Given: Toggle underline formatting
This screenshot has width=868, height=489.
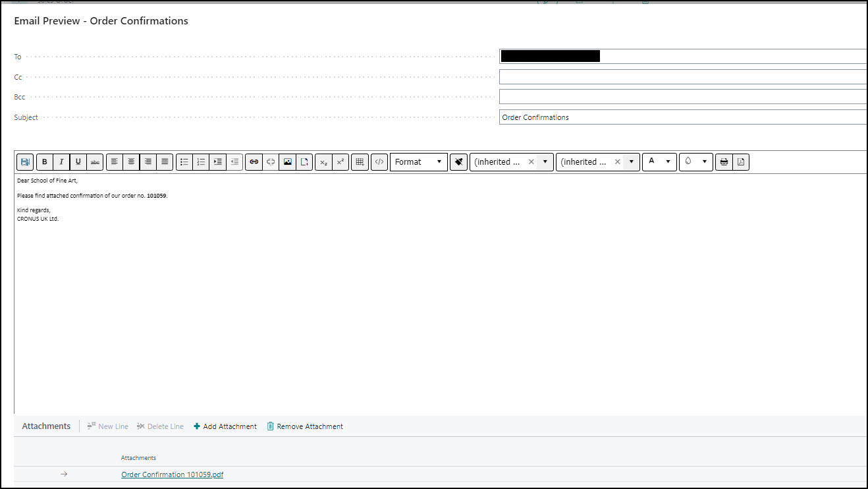Looking at the screenshot, I should point(78,162).
